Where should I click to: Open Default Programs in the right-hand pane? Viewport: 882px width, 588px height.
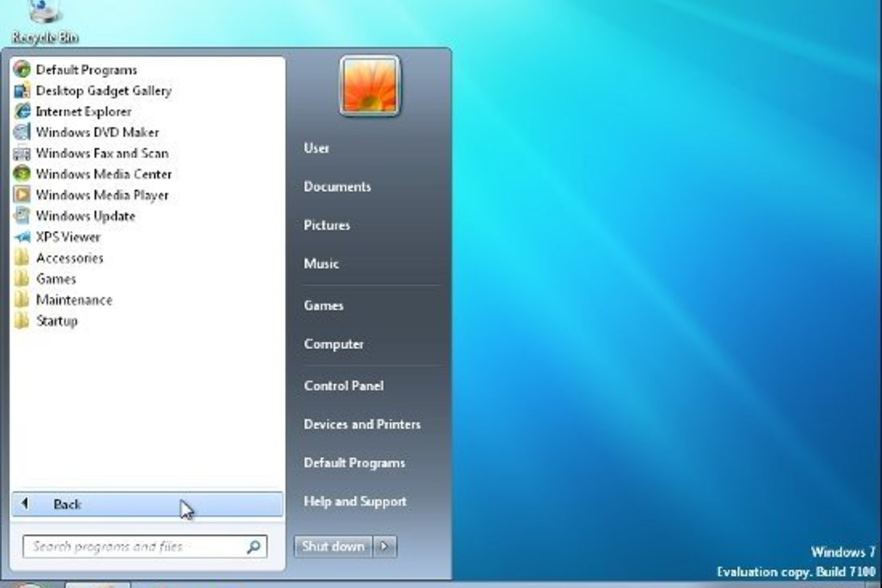[x=355, y=463]
